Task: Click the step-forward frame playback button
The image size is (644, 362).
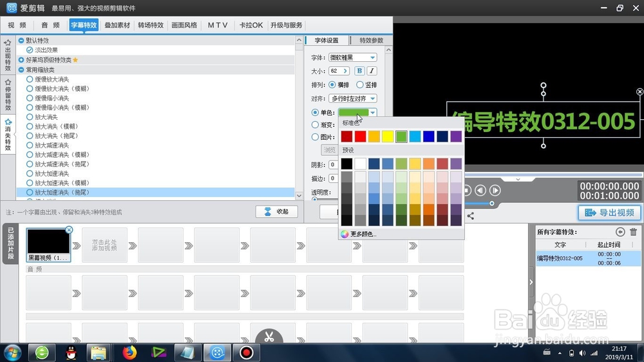Action: pyautogui.click(x=495, y=190)
